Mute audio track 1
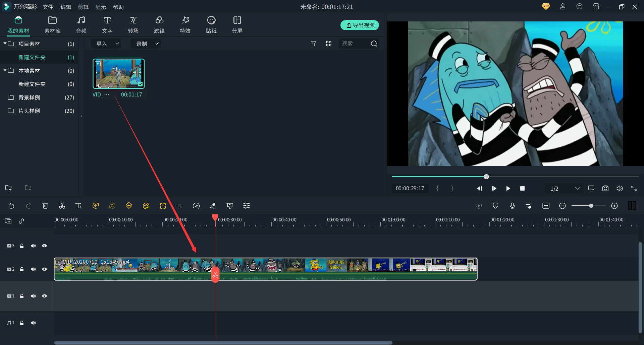This screenshot has width=644, height=345. (33, 323)
